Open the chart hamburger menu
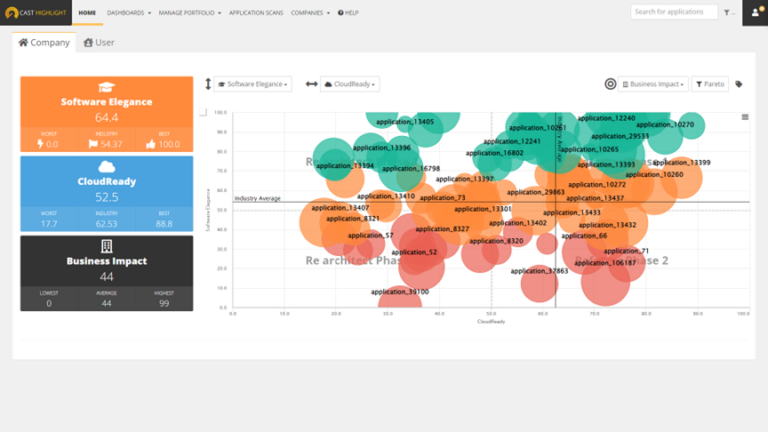 (x=744, y=117)
